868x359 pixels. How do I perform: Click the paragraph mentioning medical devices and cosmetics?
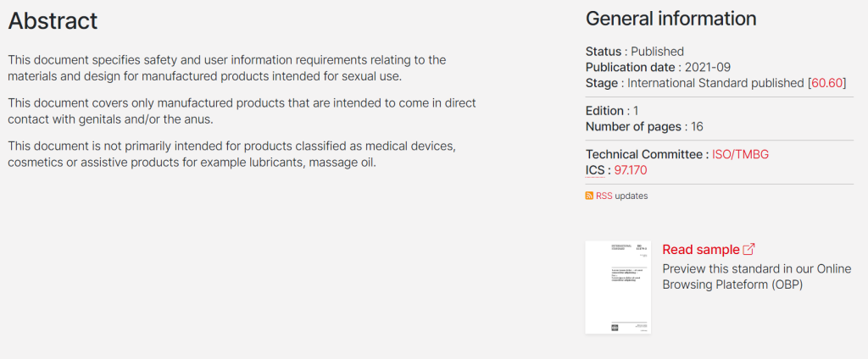[231, 155]
